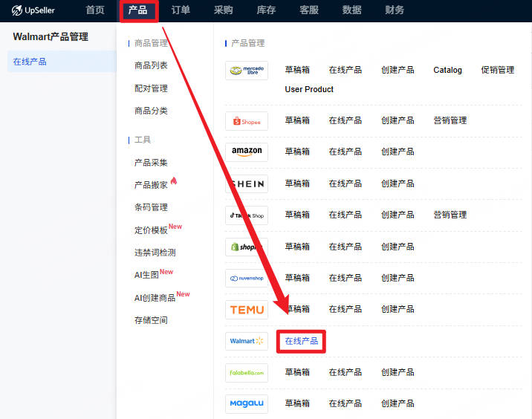Open the 条码管理 tool

pyautogui.click(x=151, y=207)
